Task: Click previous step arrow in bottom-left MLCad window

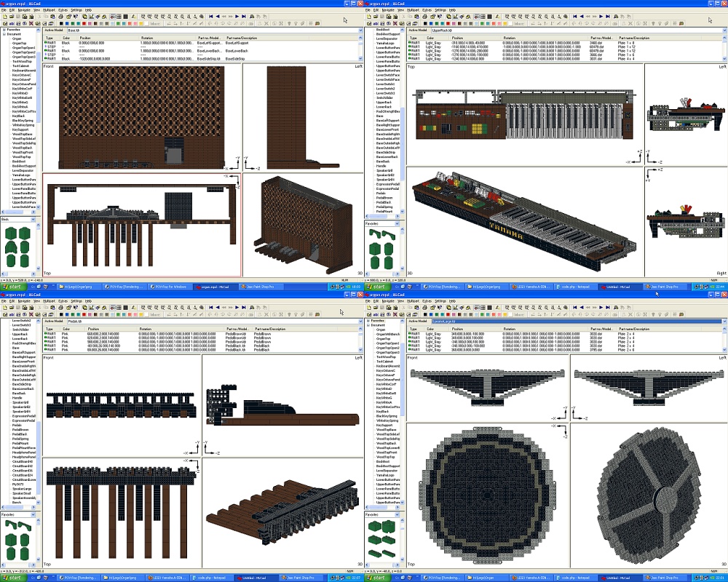Action: [218, 308]
